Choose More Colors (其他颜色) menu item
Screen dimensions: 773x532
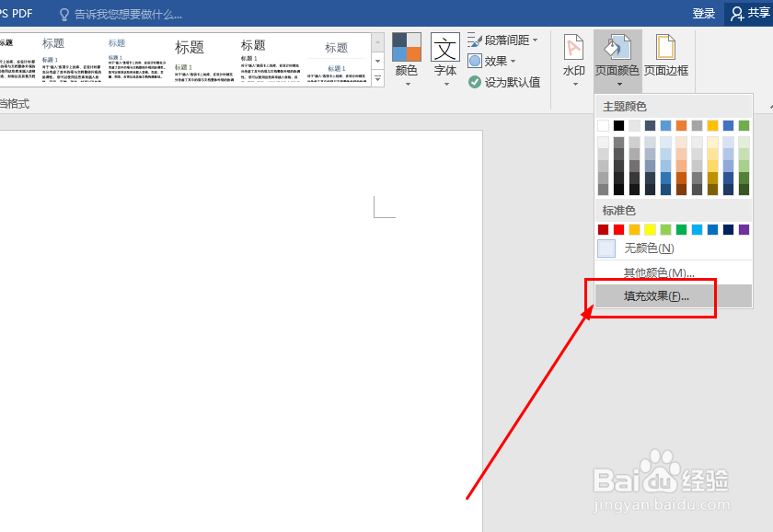coord(674,272)
